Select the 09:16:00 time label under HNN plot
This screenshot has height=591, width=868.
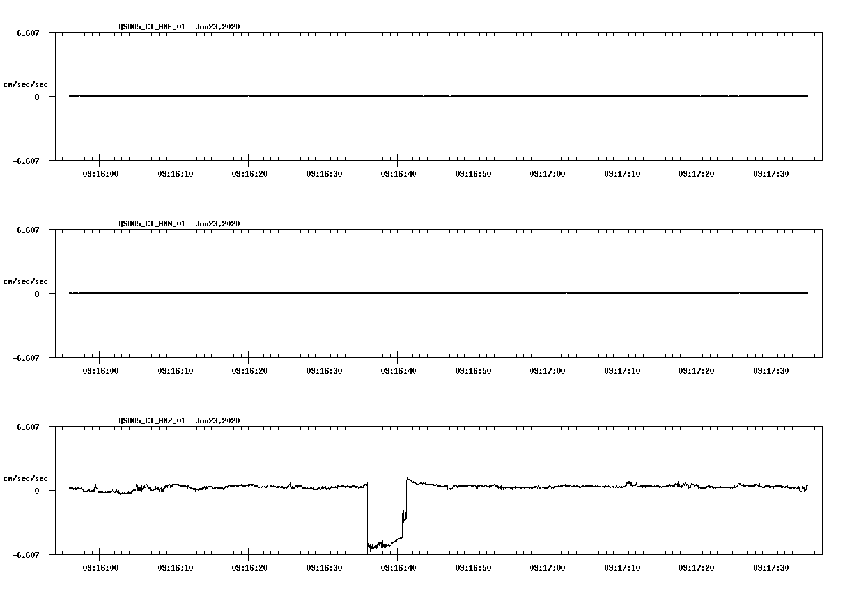[x=100, y=371]
